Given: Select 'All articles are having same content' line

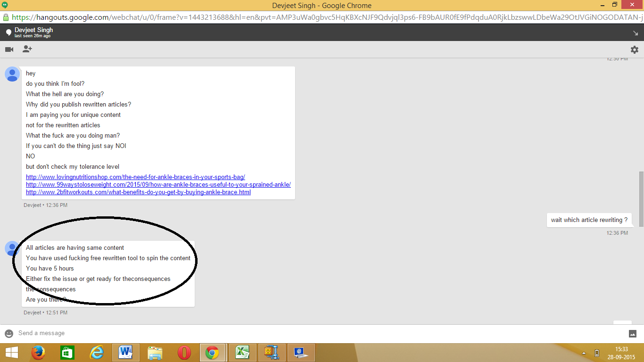Looking at the screenshot, I should 75,248.
